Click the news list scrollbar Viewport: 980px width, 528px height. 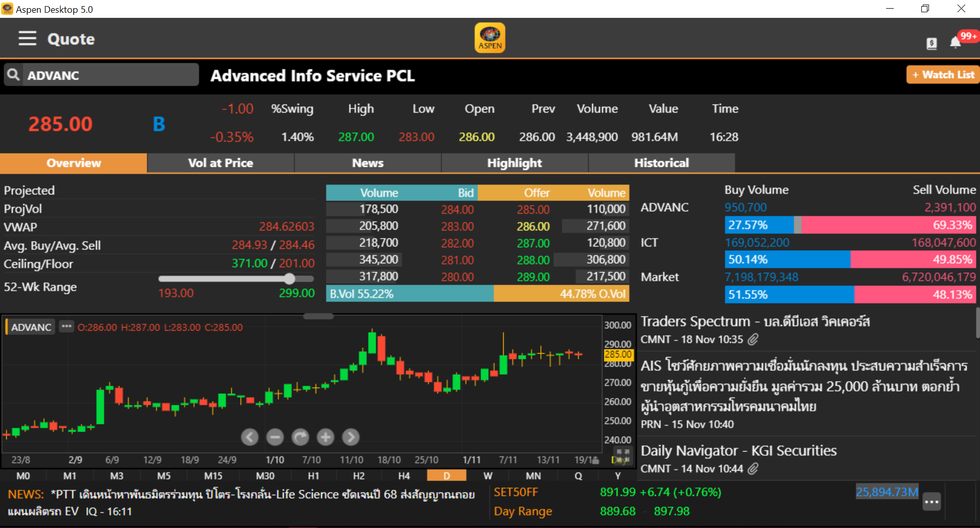(977, 323)
